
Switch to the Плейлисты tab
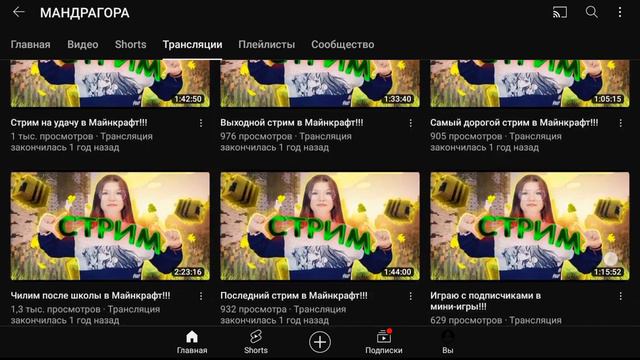point(267,44)
